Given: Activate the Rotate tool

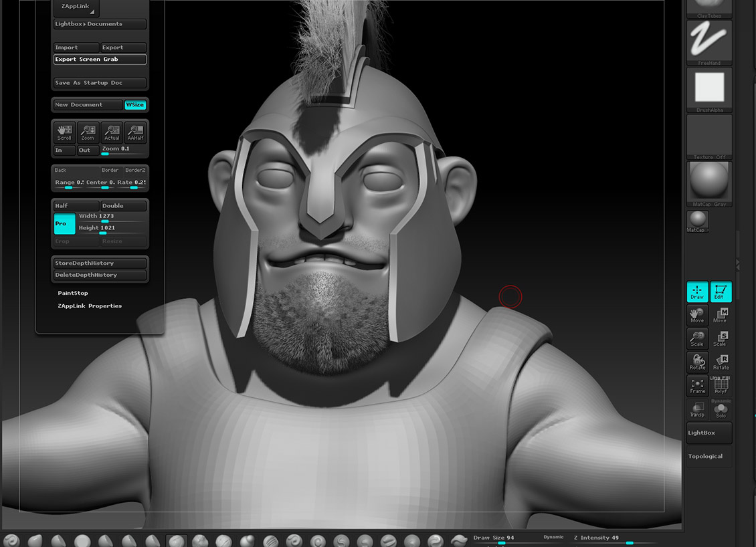Looking at the screenshot, I should (696, 362).
